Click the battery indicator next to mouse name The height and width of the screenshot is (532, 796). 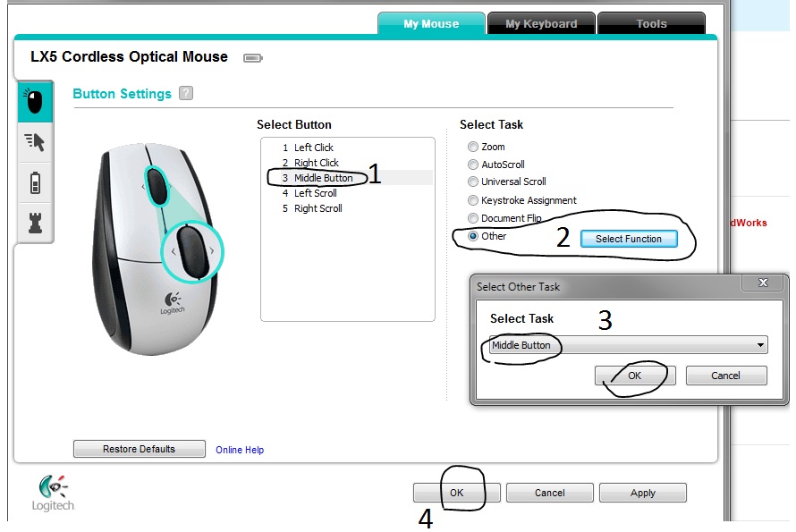click(253, 58)
